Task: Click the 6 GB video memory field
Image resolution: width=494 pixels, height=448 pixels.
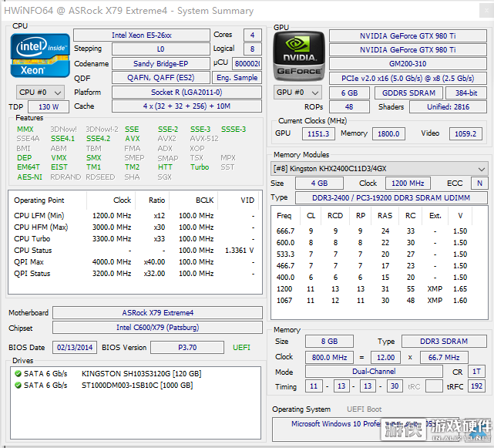Action: [x=349, y=93]
